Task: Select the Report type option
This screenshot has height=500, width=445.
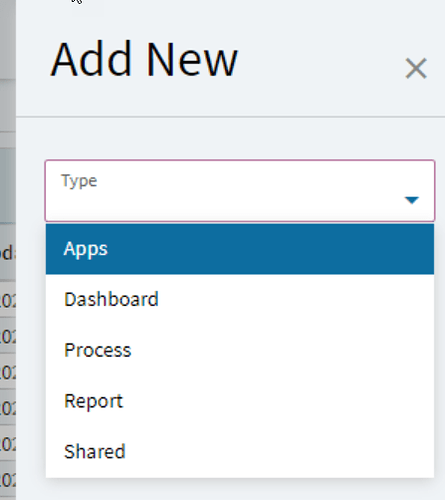Action: (x=94, y=401)
